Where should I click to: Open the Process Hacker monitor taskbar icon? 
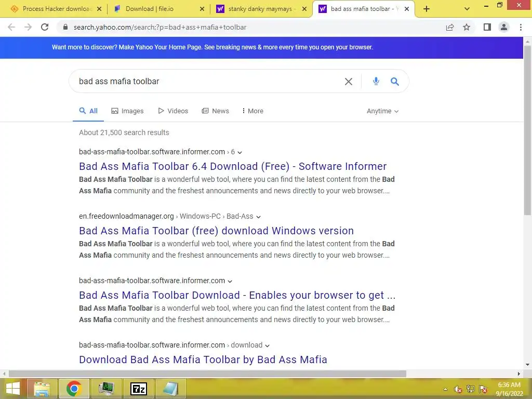tap(107, 389)
